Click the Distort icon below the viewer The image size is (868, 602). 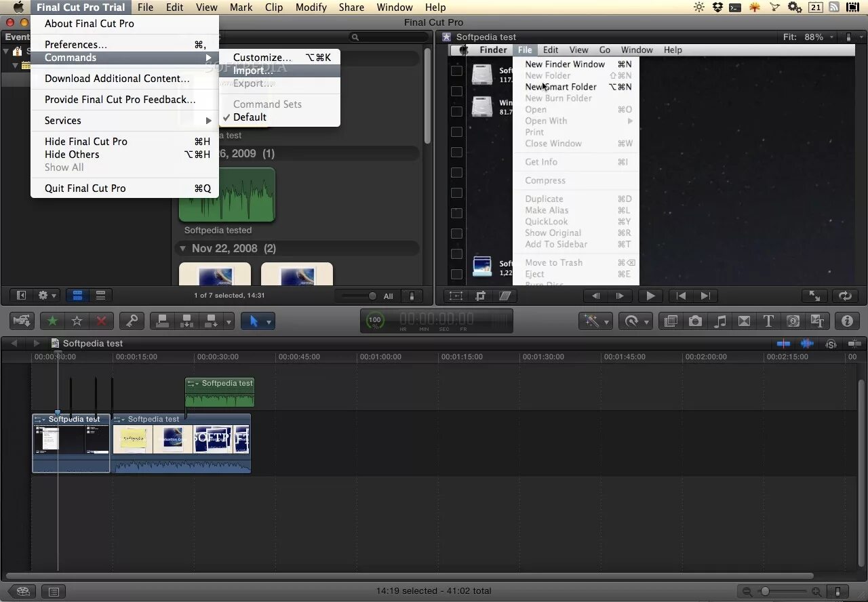(505, 296)
